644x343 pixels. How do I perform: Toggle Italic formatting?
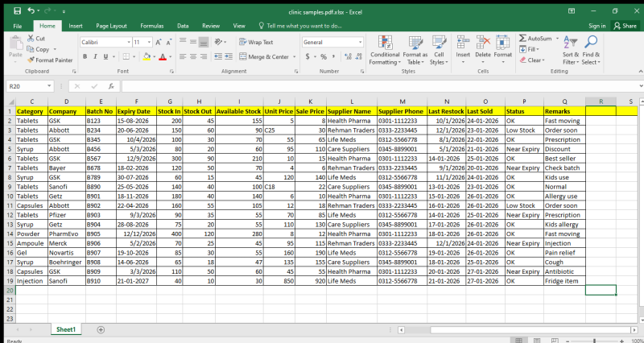pos(94,57)
